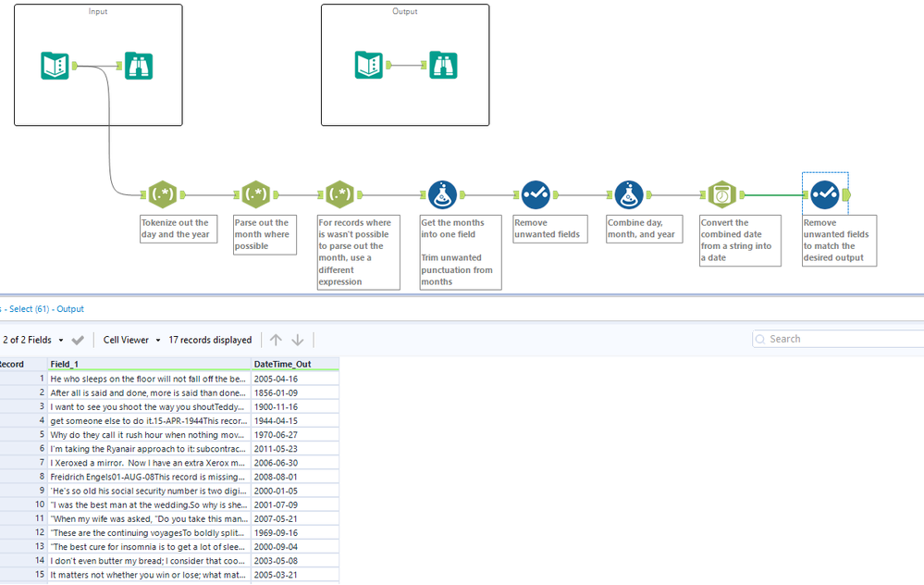Click the down arrow in results toolbar

pyautogui.click(x=298, y=340)
